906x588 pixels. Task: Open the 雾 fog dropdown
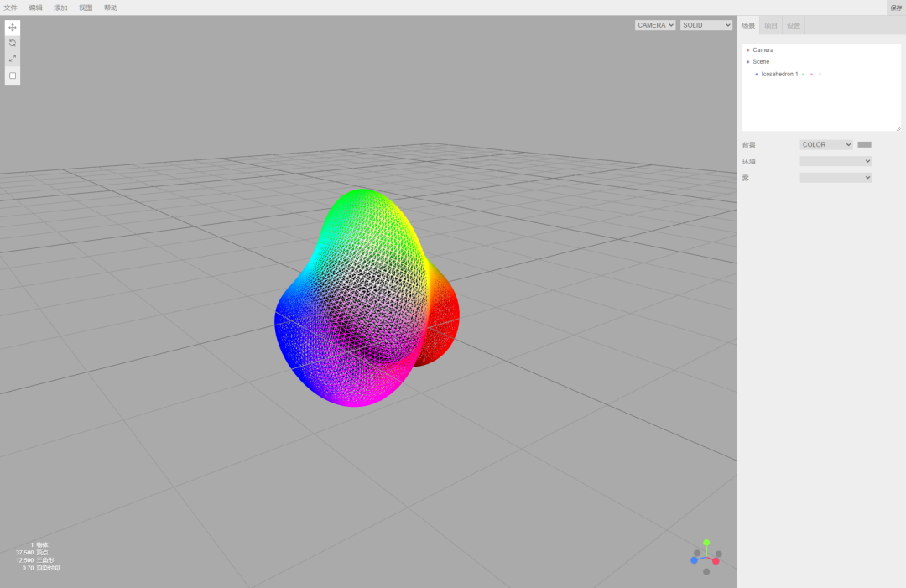(836, 177)
